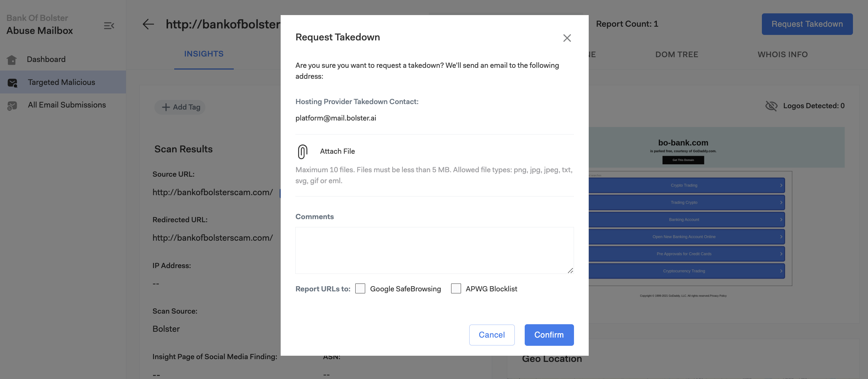Click the Geo Location heading
The width and height of the screenshot is (868, 379).
(552, 359)
